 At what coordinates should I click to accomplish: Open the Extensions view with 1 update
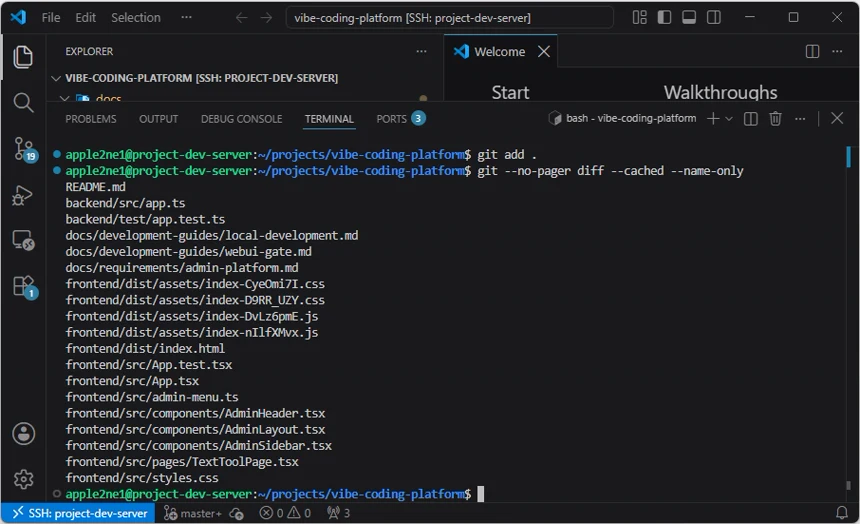tap(24, 286)
